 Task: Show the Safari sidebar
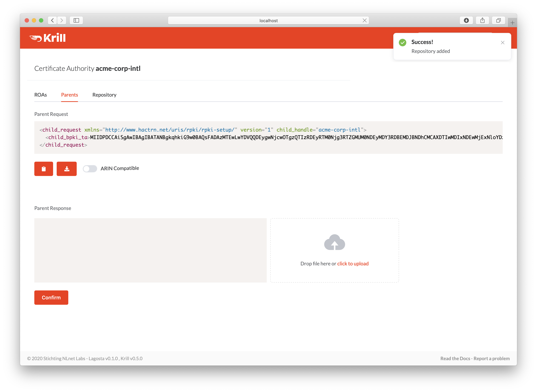click(x=76, y=20)
